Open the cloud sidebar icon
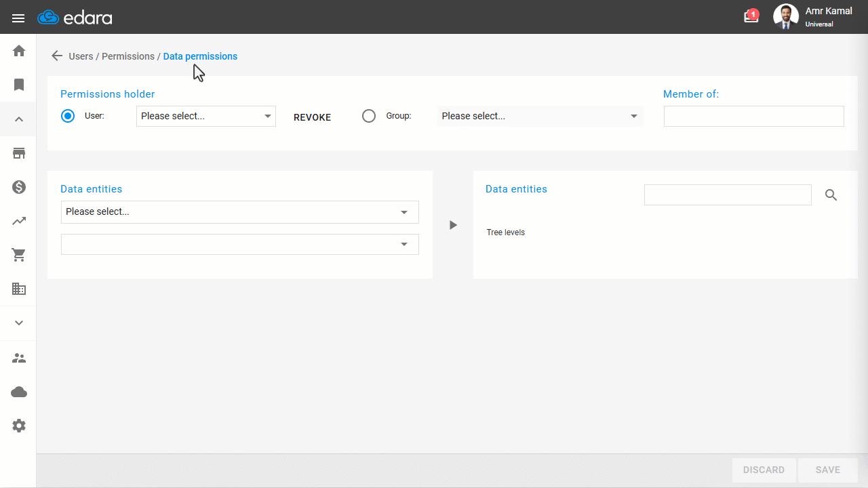 19,392
